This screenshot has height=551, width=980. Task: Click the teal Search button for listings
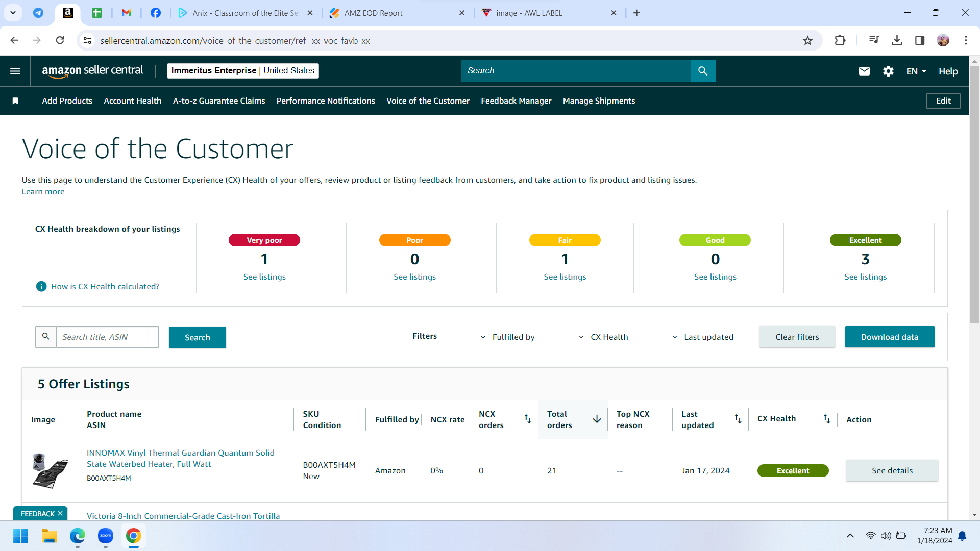[x=198, y=337]
